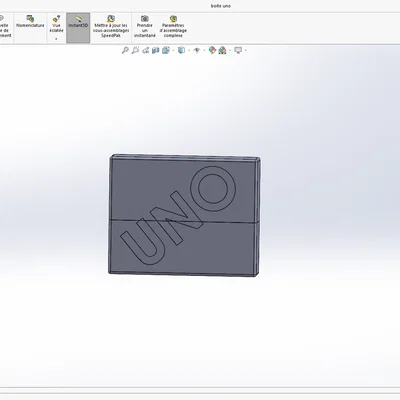
Task: Click Prendre un instantané camera
Action: click(145, 26)
